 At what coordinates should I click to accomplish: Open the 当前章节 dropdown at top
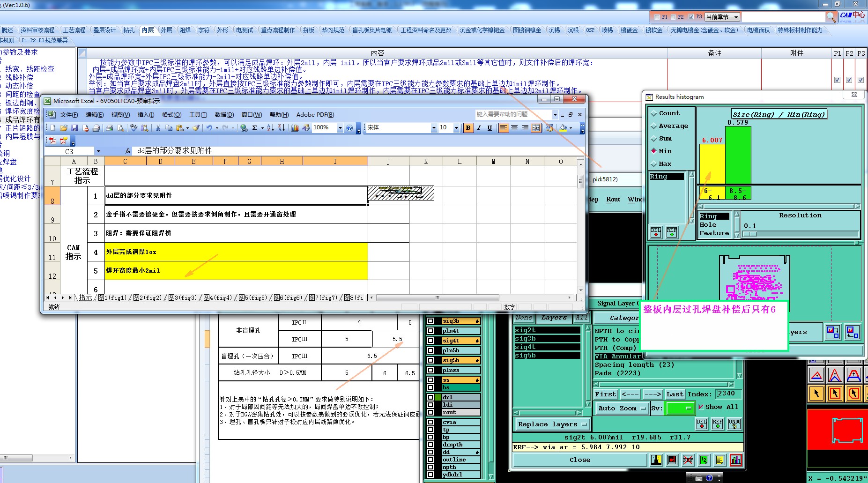tap(722, 17)
